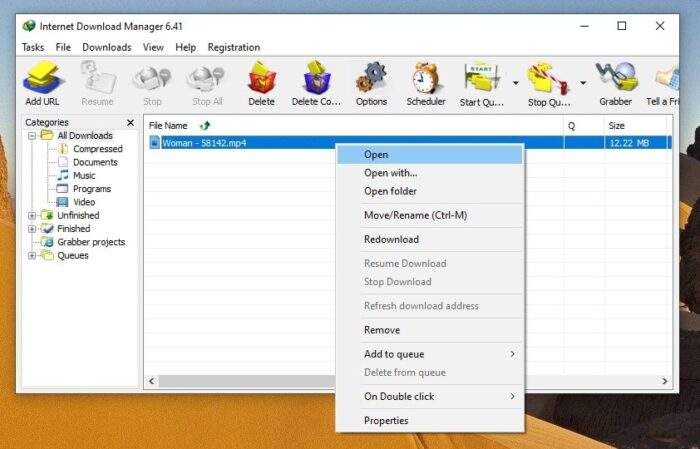Image resolution: width=700 pixels, height=449 pixels.
Task: Select the Unfinished category label
Action: [78, 216]
